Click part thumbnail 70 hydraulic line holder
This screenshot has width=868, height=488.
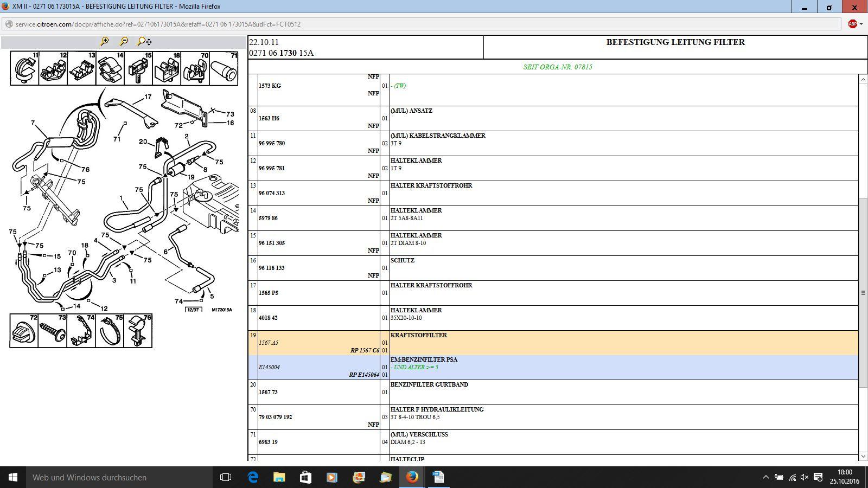click(x=195, y=68)
